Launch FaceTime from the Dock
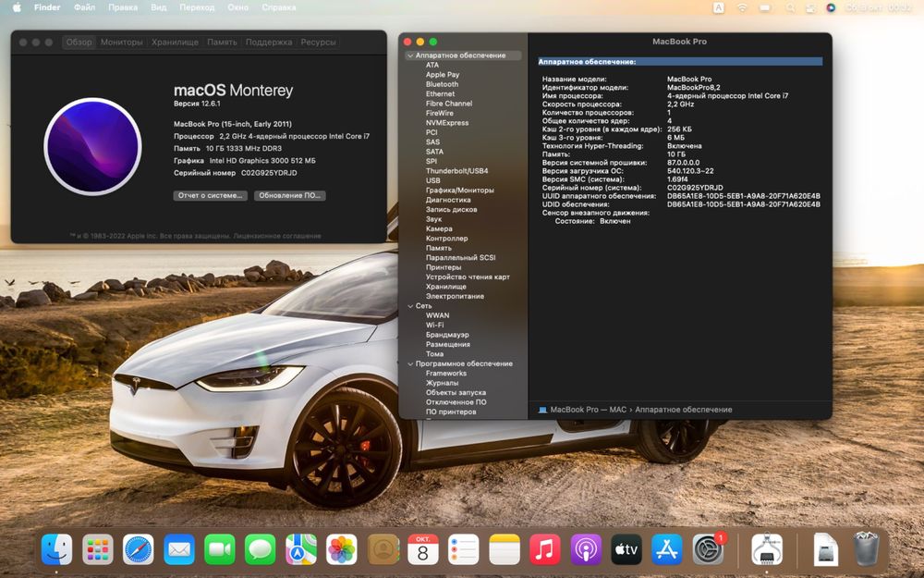Screen dimensions: 924x578 pos(220,549)
